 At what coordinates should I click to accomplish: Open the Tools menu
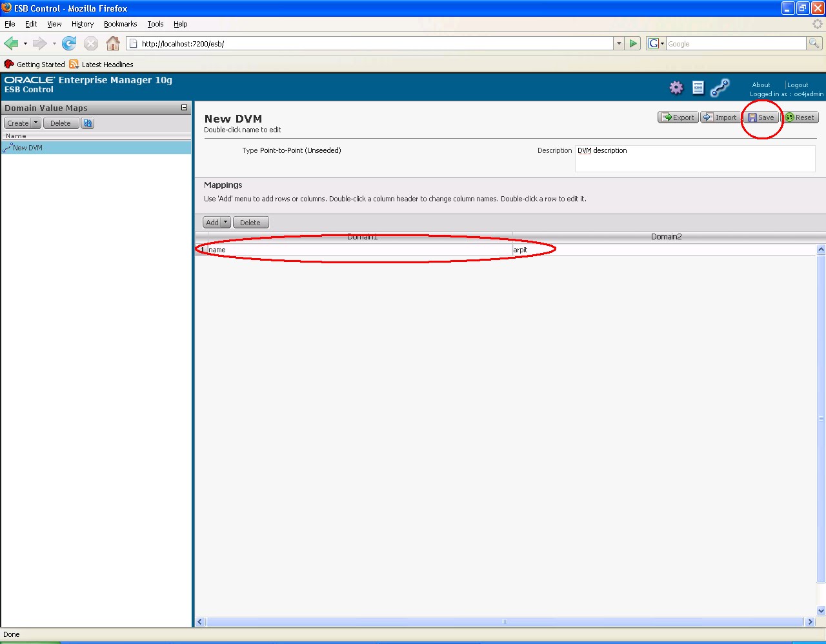[155, 24]
